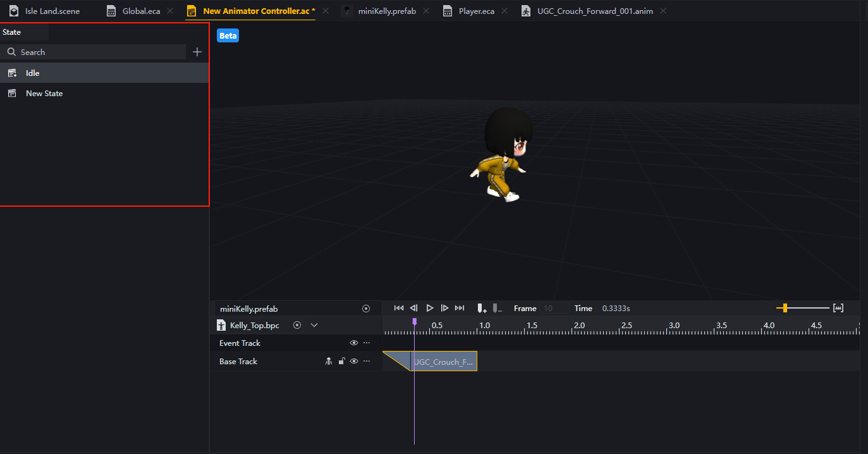Adjust the timeline zoom slider handle

[785, 308]
